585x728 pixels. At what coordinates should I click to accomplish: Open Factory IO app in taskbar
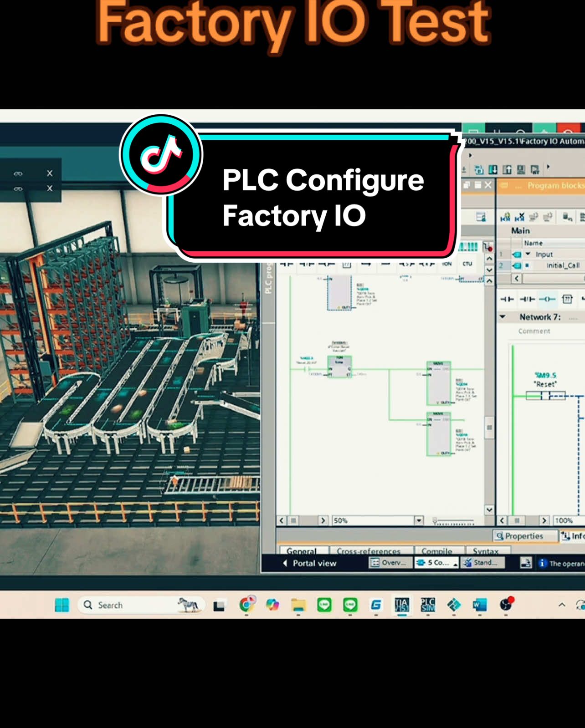[454, 605]
